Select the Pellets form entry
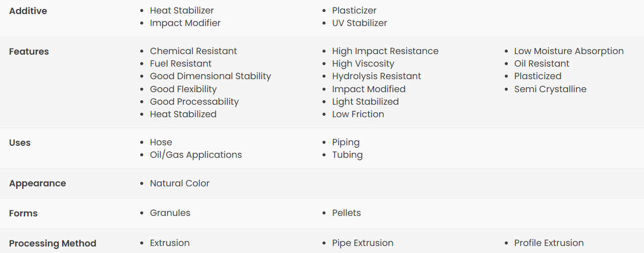The image size is (644, 253). tap(347, 213)
